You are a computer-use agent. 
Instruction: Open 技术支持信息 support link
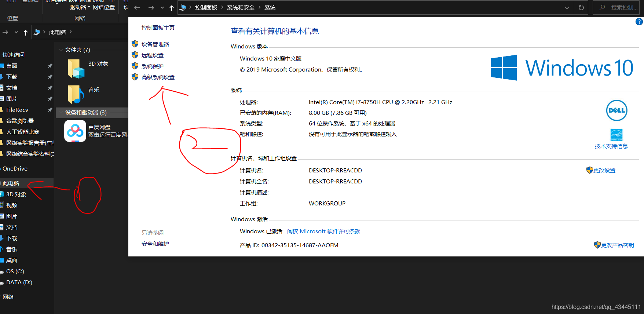[611, 146]
